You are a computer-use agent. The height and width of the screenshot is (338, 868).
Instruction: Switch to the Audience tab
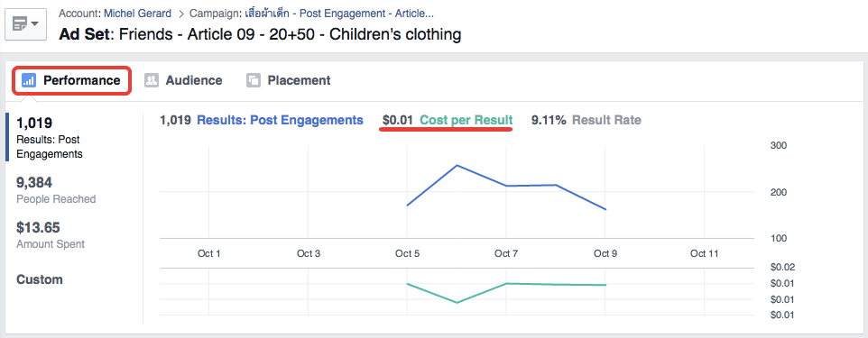tap(183, 81)
